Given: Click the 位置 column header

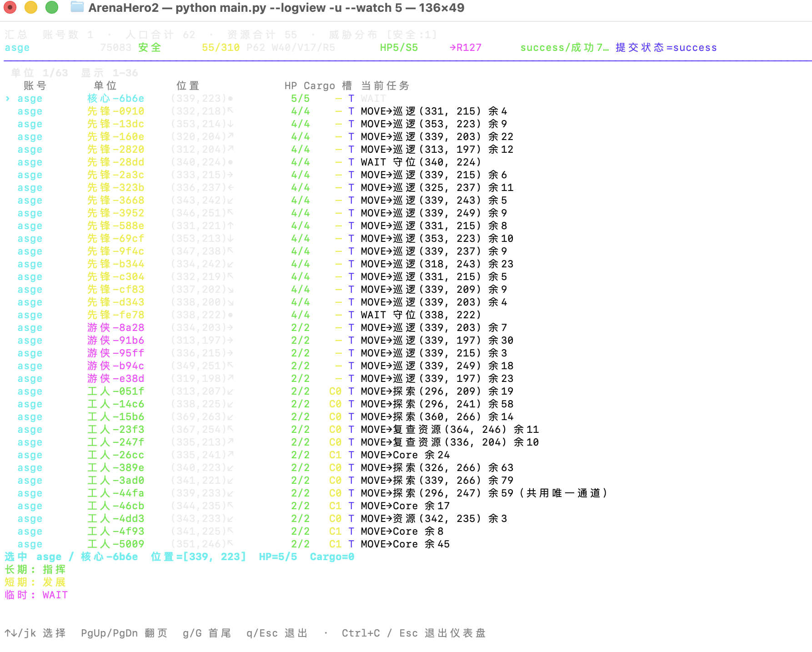Looking at the screenshot, I should click(188, 85).
